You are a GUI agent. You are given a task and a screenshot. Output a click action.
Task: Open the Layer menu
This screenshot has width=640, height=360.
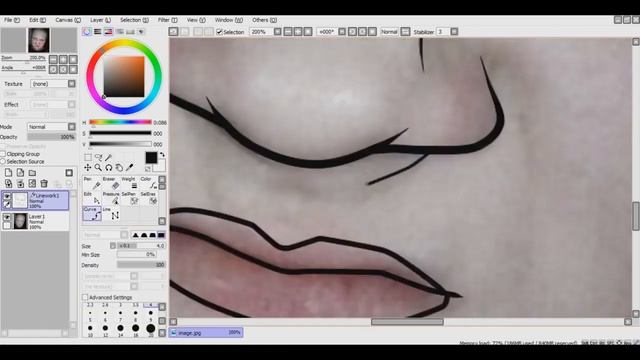point(100,20)
